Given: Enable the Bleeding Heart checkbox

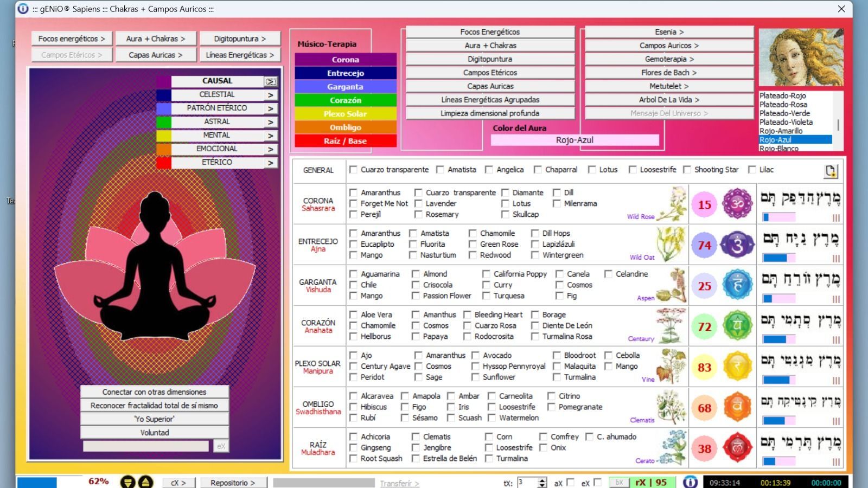Looking at the screenshot, I should click(468, 314).
